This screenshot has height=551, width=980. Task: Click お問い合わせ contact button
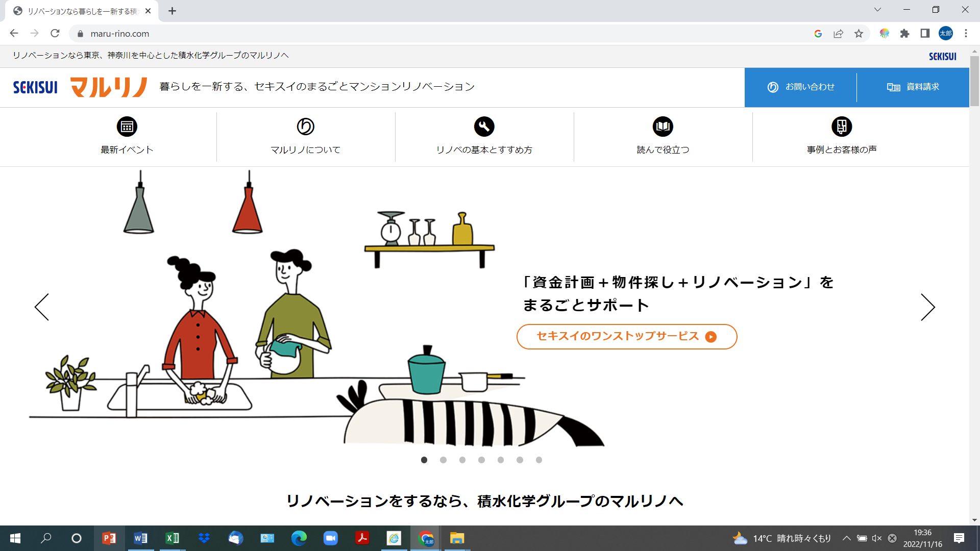pyautogui.click(x=801, y=87)
